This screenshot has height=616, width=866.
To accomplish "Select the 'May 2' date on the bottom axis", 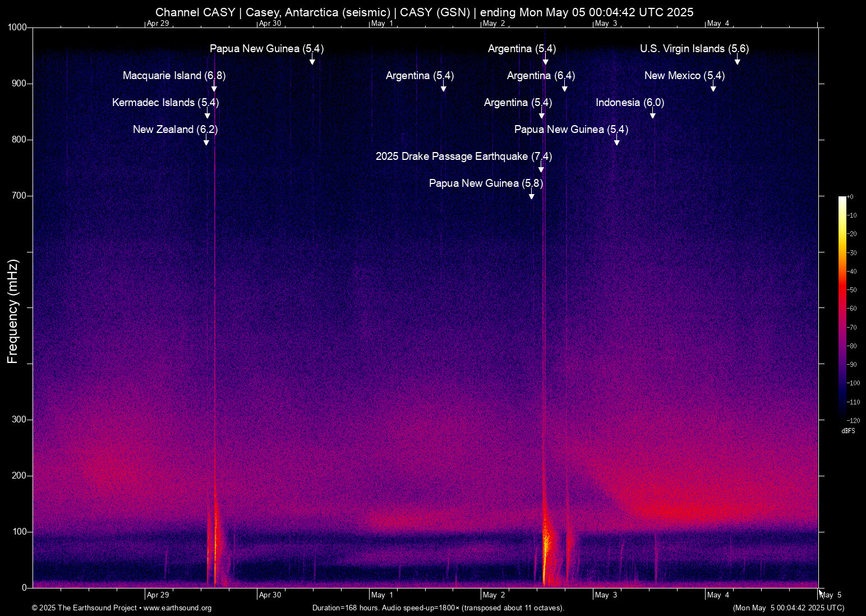I will (494, 595).
